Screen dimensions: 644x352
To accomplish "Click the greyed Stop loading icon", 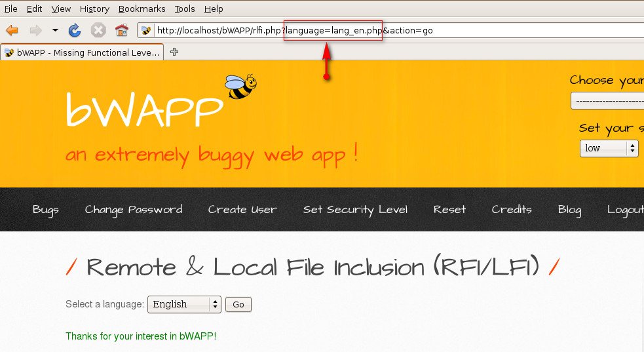I will [98, 30].
